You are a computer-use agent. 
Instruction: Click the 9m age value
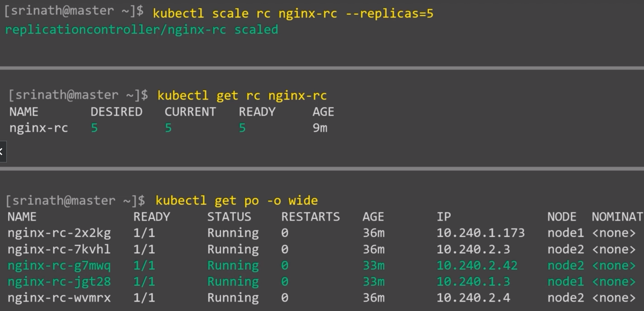click(x=320, y=128)
